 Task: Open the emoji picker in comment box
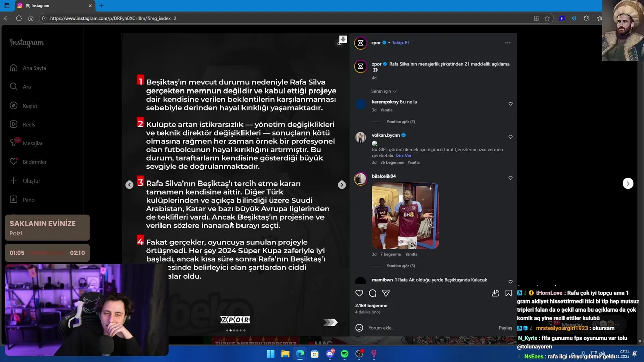(x=359, y=328)
